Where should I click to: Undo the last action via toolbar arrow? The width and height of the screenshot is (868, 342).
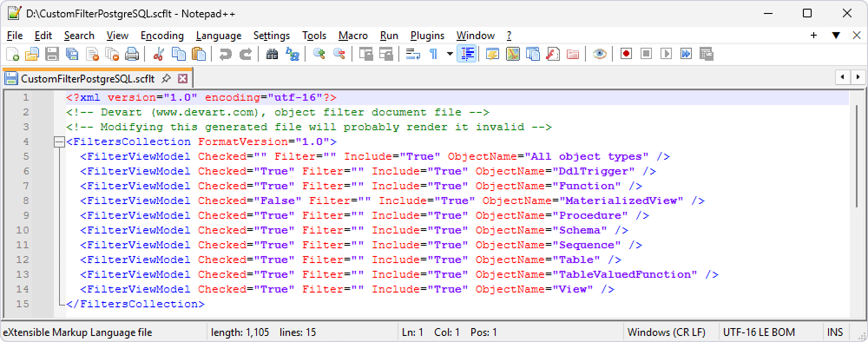tap(225, 54)
